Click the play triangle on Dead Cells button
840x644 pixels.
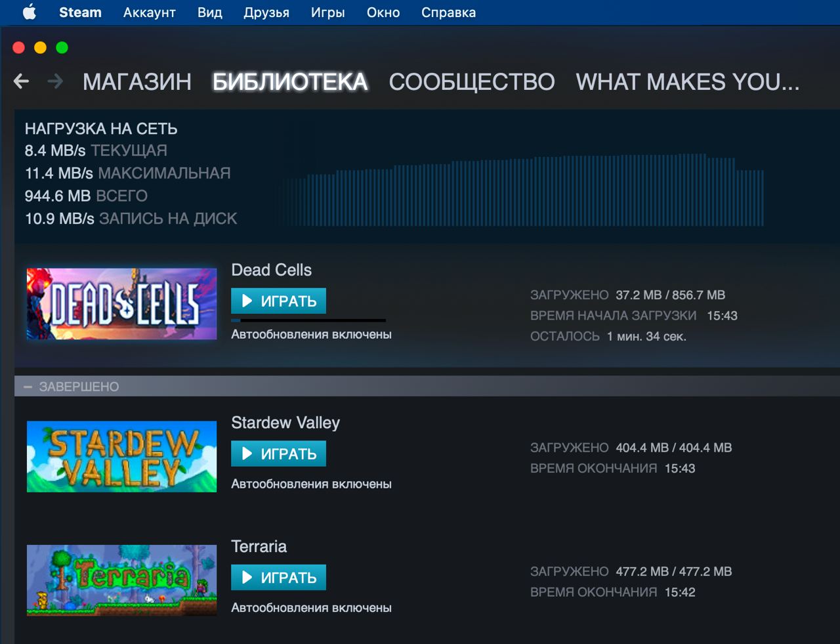coord(247,301)
